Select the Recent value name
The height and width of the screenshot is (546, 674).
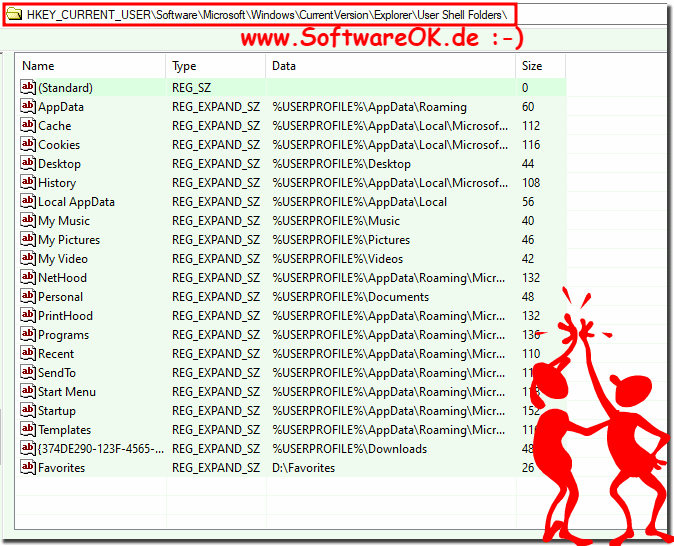coord(56,353)
